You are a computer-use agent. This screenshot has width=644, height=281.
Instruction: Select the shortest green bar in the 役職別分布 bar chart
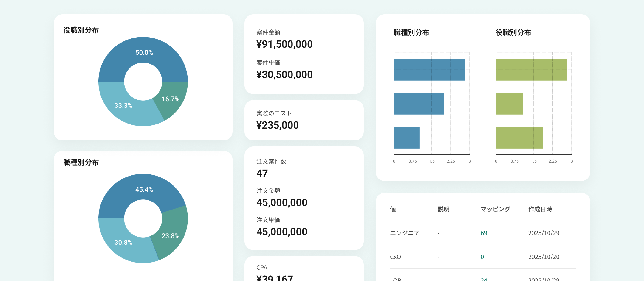coord(509,104)
